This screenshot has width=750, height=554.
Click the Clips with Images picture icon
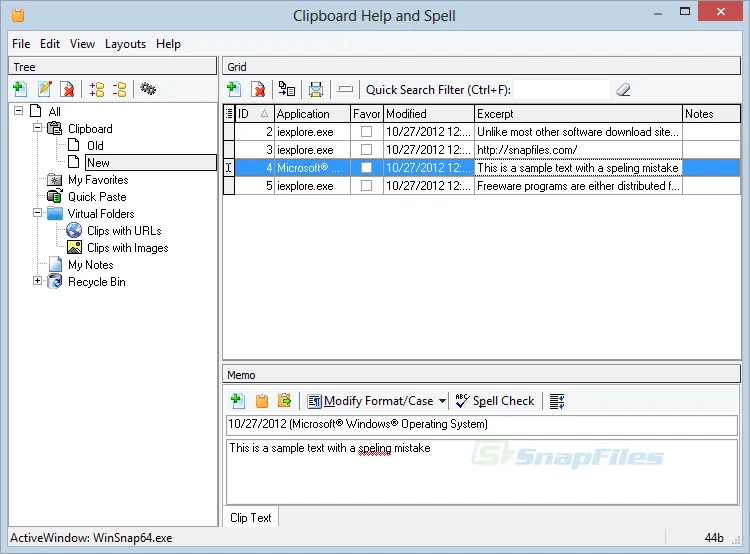74,247
